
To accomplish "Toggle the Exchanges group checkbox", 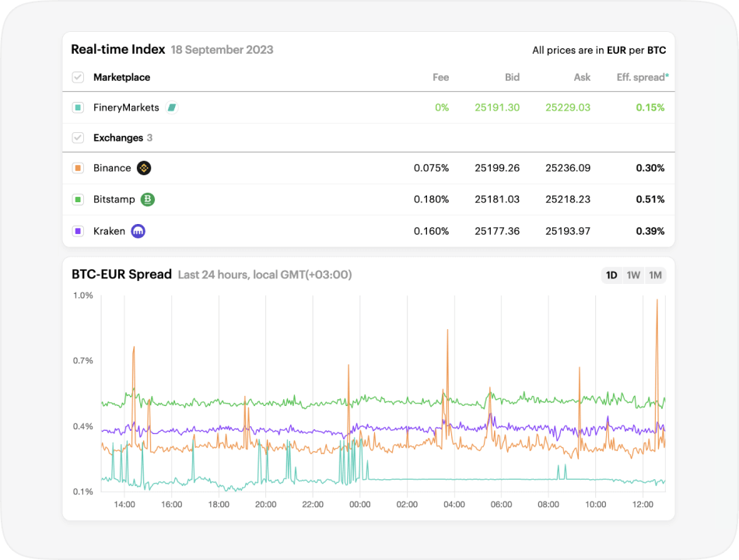I will coord(78,138).
